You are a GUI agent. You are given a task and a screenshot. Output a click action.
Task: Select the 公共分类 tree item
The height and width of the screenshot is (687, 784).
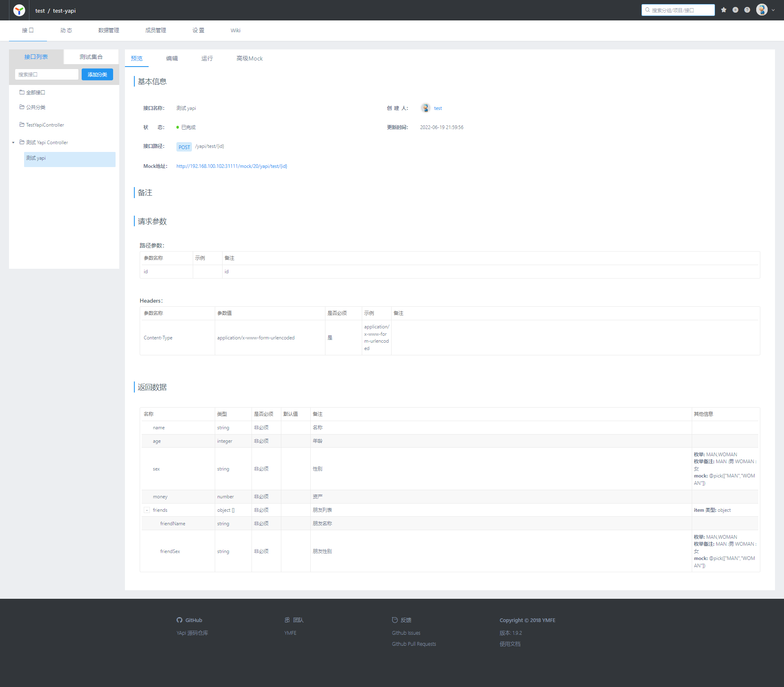(x=36, y=107)
